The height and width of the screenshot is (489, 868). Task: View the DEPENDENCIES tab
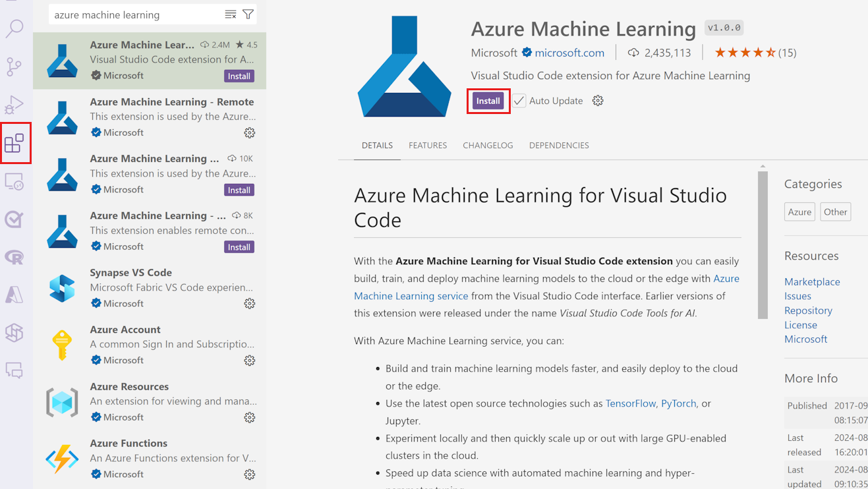point(559,145)
